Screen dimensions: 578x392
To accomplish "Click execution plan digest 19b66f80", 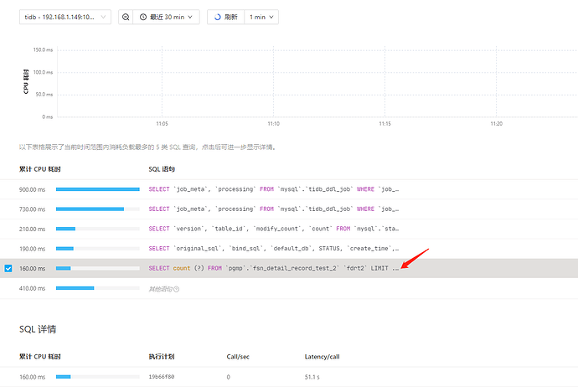I will (162, 377).
